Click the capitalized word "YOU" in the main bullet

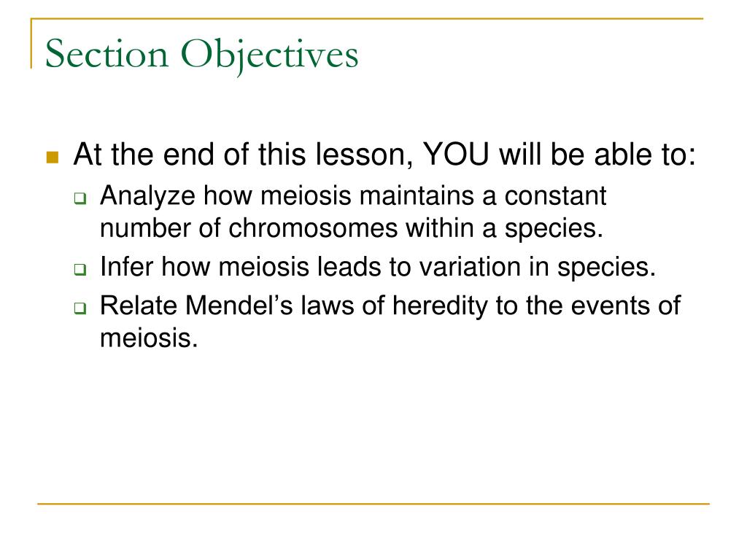coord(456,155)
